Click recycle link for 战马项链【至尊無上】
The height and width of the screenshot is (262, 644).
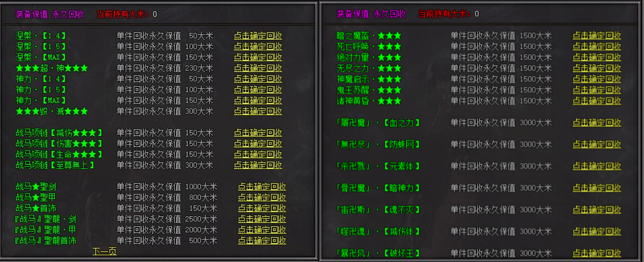coord(257,166)
